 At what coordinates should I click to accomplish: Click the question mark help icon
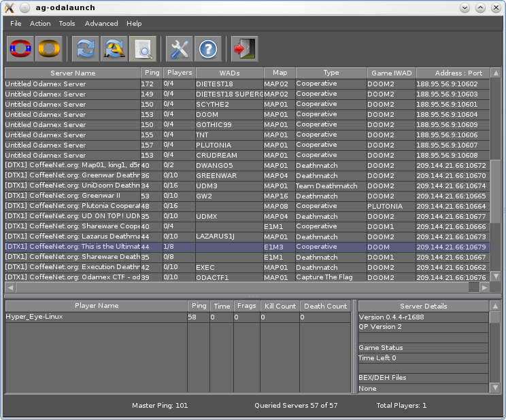pyautogui.click(x=208, y=49)
